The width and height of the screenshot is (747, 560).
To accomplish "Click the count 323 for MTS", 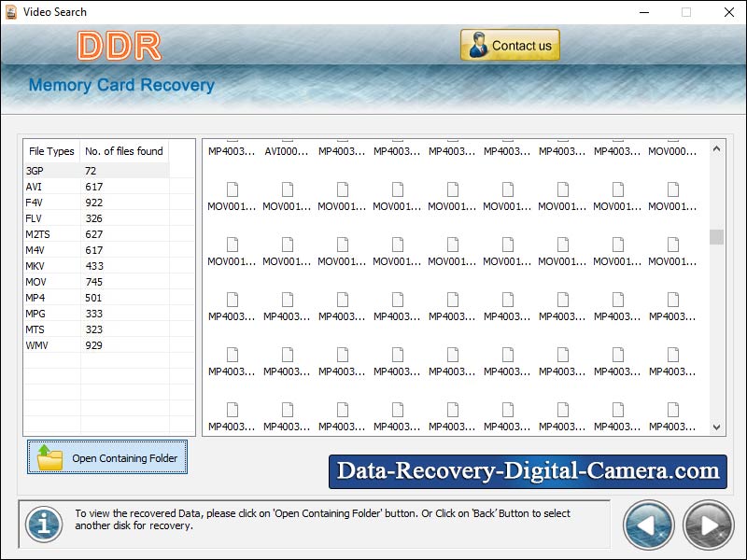I will [94, 329].
